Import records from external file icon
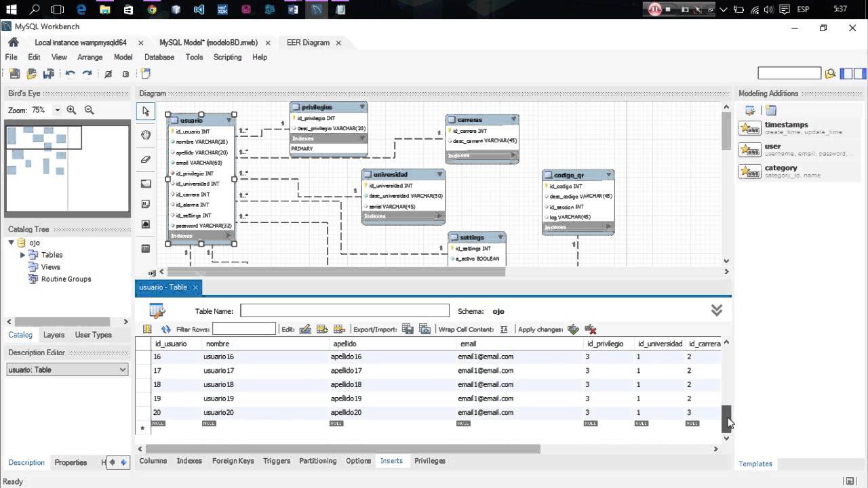The image size is (868, 488). [425, 329]
